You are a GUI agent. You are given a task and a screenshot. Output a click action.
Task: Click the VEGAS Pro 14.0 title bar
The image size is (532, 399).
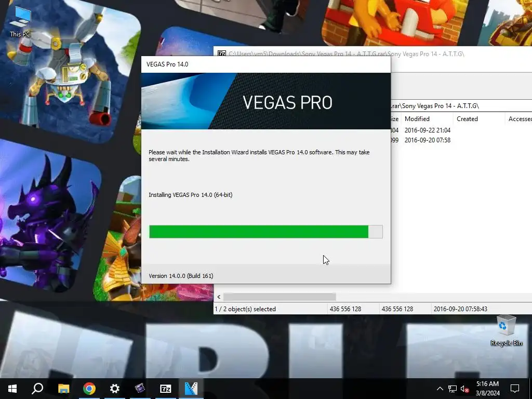265,64
